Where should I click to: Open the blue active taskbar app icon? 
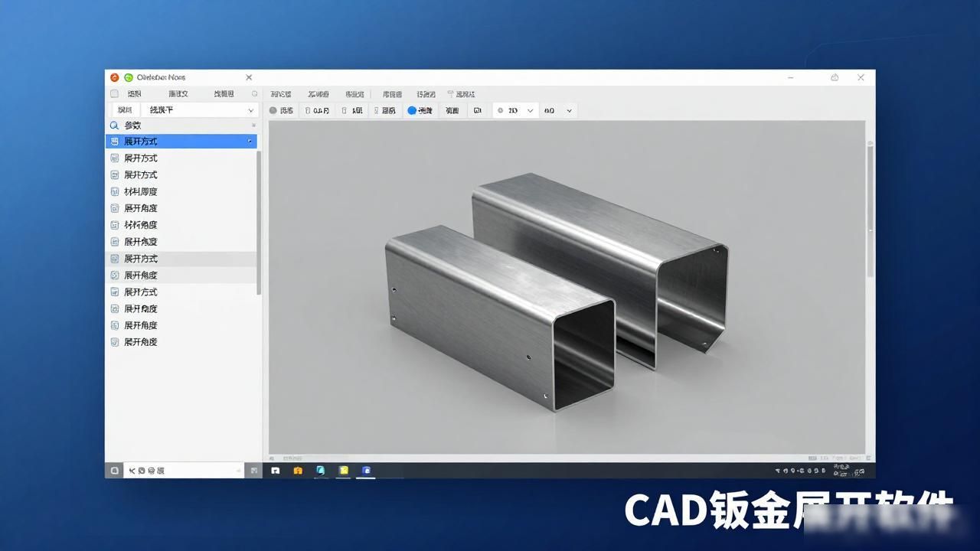367,471
